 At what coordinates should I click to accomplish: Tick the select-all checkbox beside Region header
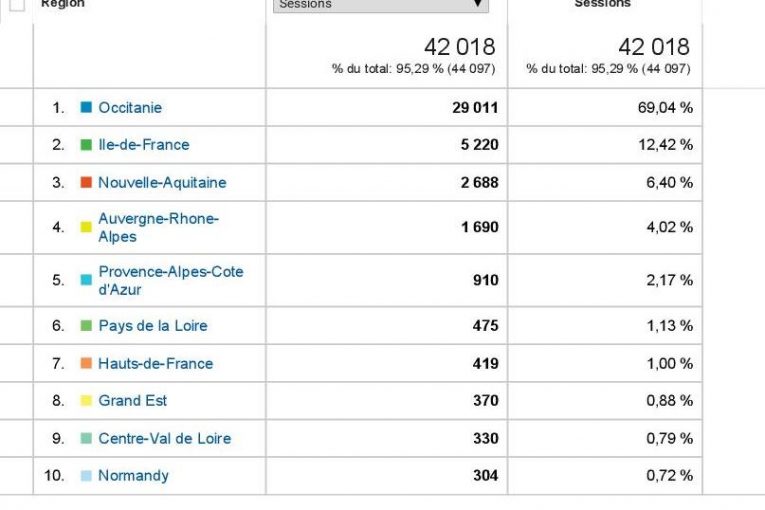click(17, 4)
